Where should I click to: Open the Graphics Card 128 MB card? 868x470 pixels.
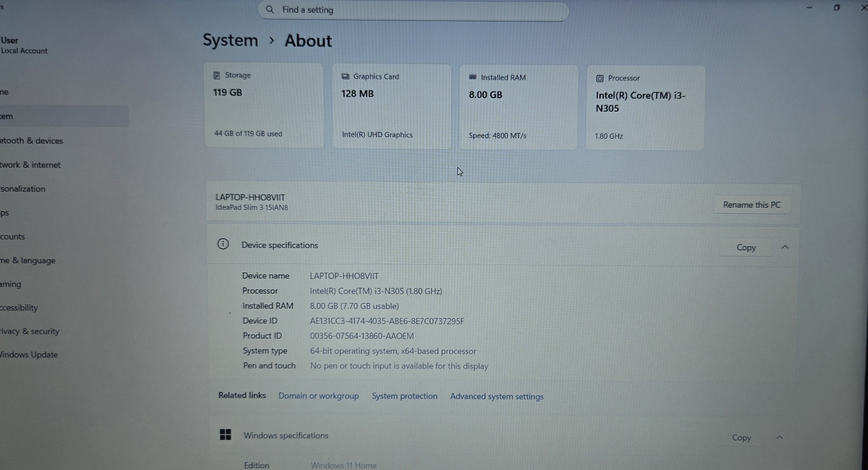(x=392, y=106)
